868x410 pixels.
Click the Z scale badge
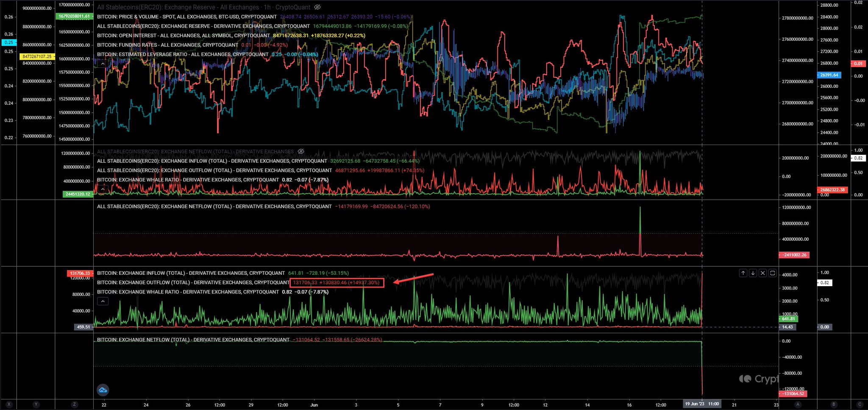click(74, 404)
